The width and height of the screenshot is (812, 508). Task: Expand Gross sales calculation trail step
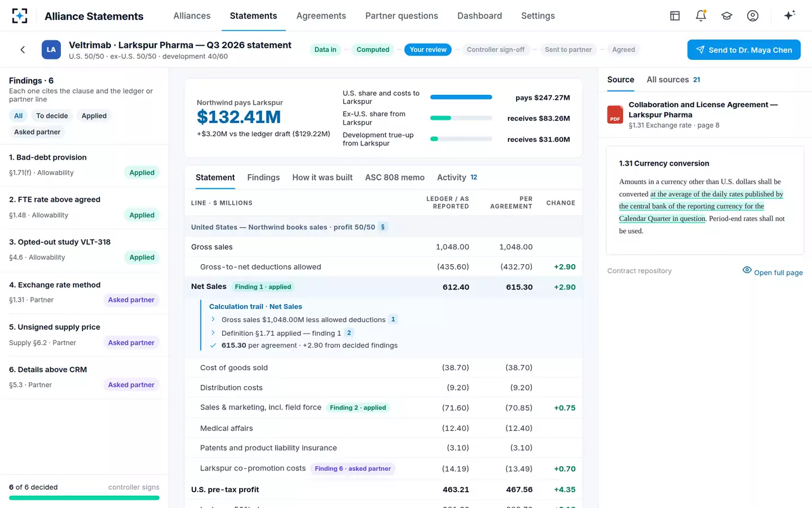point(213,319)
